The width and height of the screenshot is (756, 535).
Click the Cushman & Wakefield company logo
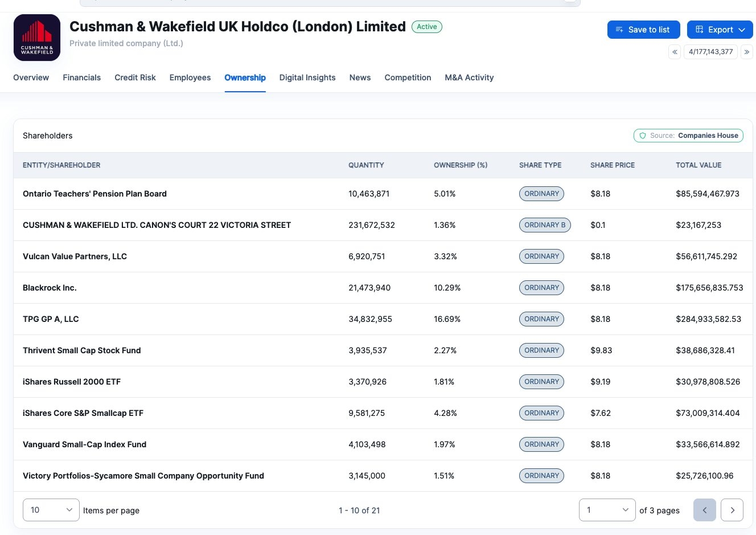(x=37, y=38)
